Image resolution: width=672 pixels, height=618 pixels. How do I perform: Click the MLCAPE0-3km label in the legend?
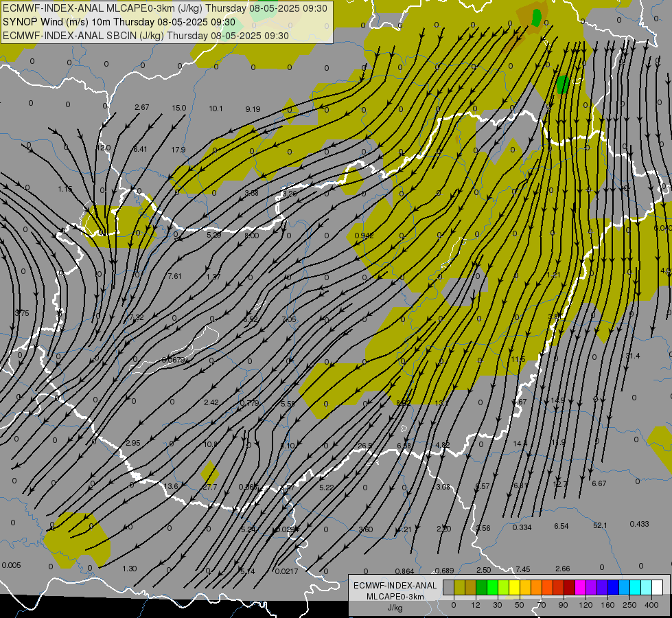tap(395, 597)
